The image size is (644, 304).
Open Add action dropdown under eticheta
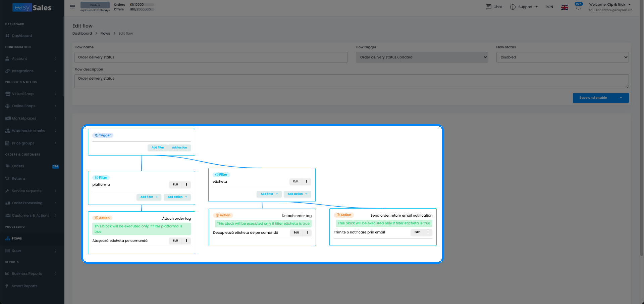click(x=297, y=194)
